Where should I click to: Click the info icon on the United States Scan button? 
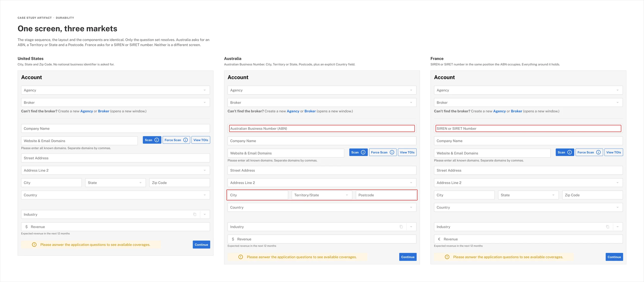click(x=157, y=140)
